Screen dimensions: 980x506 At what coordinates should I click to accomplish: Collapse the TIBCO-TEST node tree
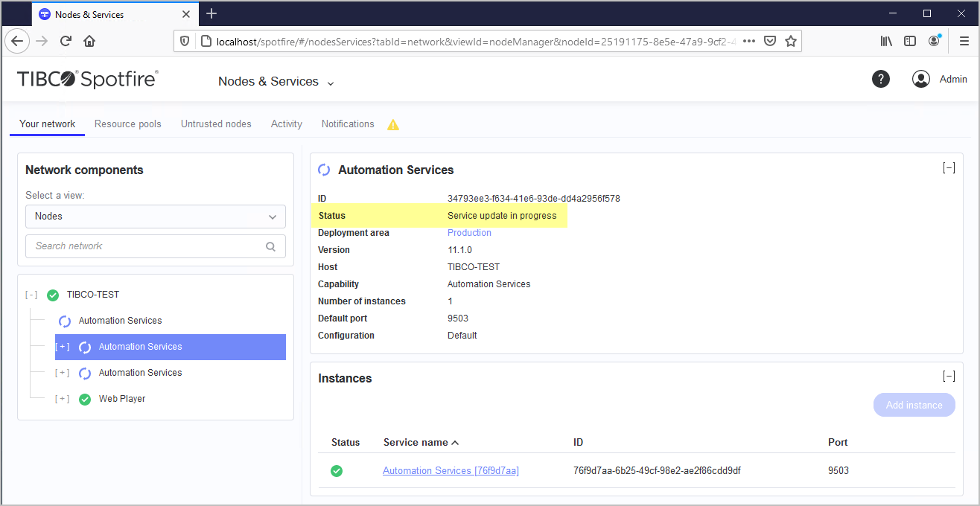coord(31,295)
